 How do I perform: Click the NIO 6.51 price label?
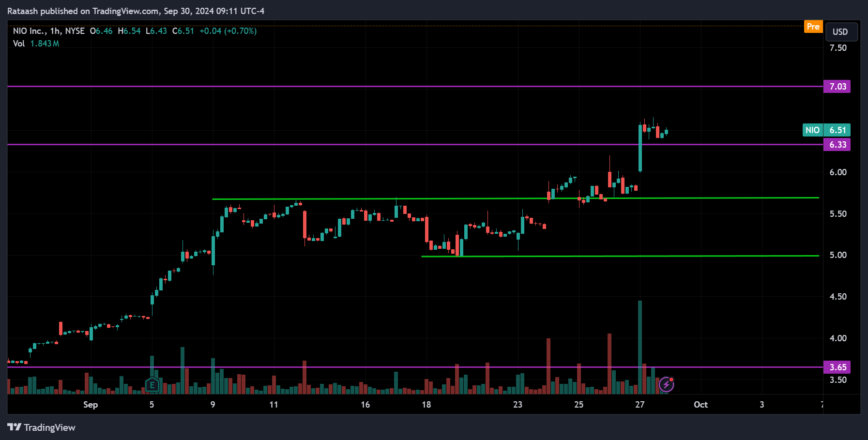(826, 130)
